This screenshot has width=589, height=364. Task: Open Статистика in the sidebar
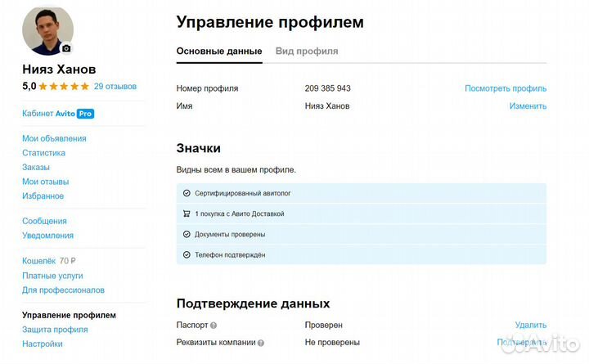pyautogui.click(x=43, y=153)
